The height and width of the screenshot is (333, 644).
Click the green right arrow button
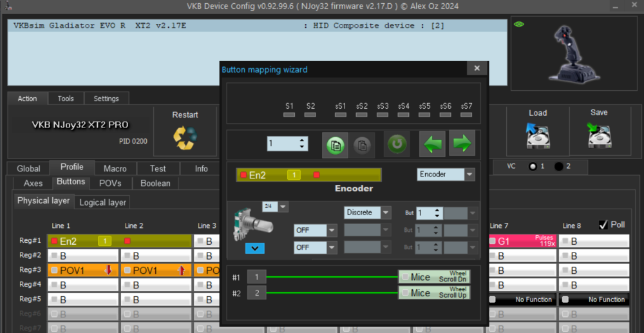[x=462, y=144]
